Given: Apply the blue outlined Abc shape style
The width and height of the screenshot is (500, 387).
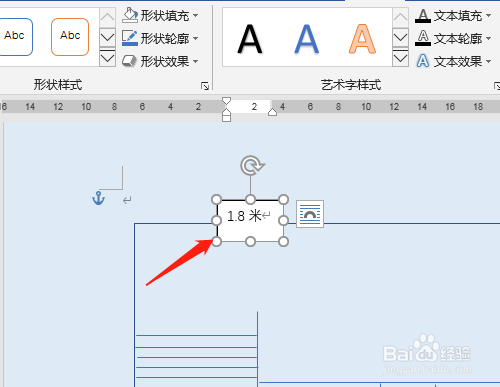Looking at the screenshot, I should 14,37.
